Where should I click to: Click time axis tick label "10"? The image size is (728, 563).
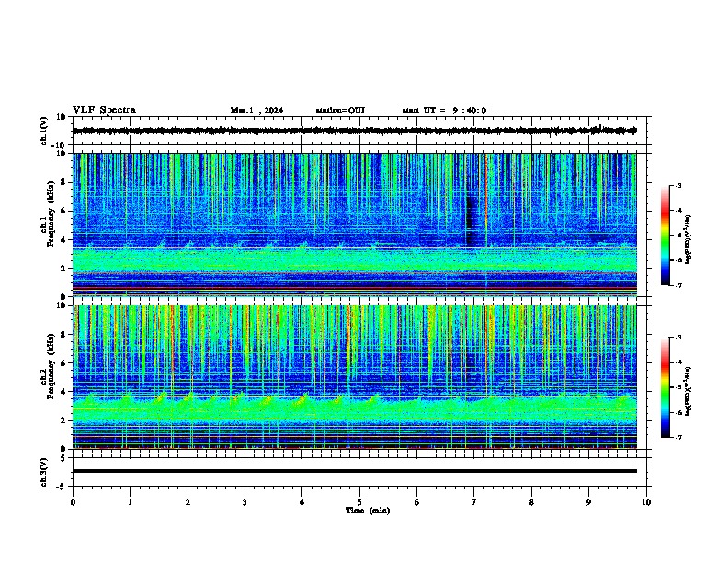646,502
